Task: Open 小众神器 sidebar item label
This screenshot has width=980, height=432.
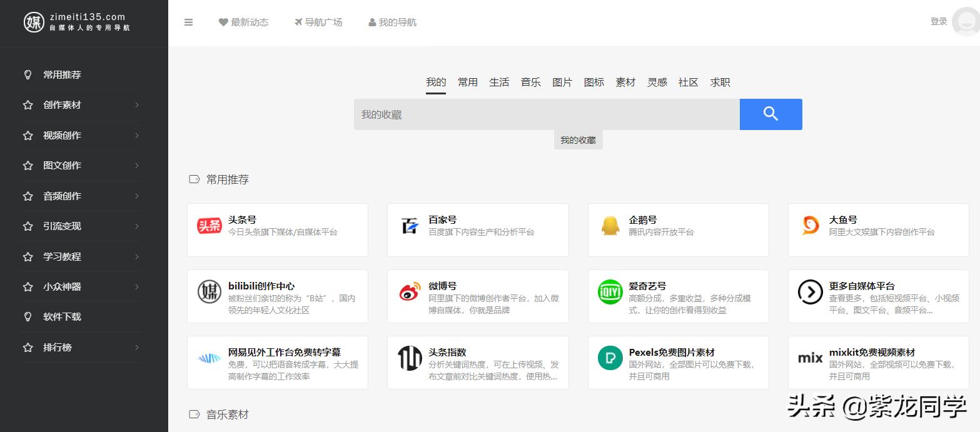Action: click(x=62, y=287)
